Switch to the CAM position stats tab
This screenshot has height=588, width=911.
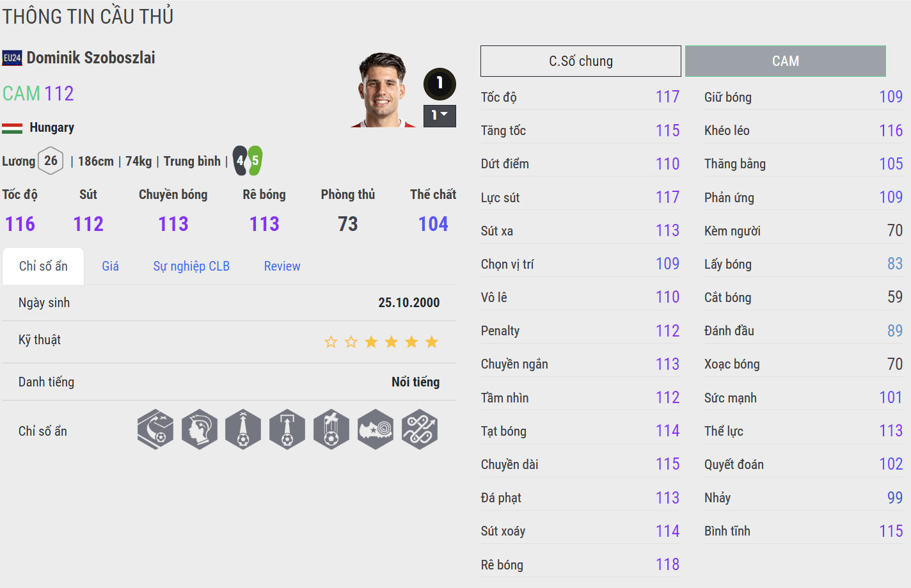pos(785,61)
